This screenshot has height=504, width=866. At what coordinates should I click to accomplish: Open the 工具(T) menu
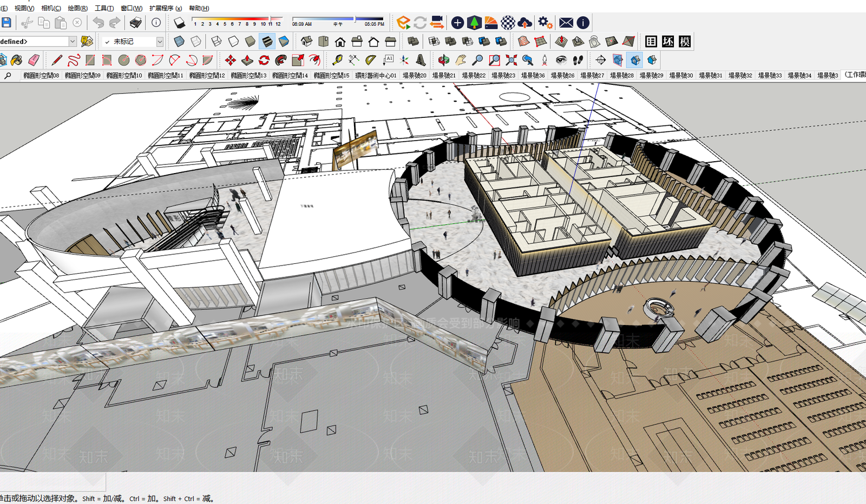tap(104, 8)
